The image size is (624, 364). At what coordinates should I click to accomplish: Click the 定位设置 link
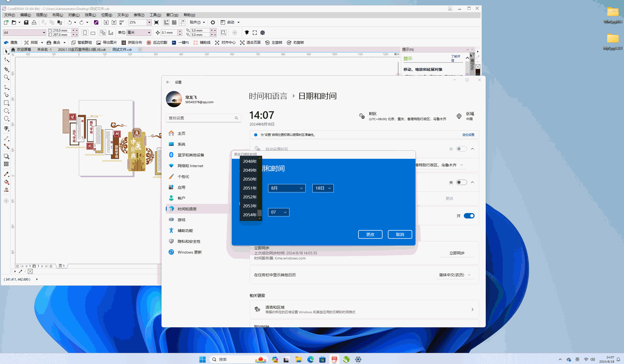(468, 135)
